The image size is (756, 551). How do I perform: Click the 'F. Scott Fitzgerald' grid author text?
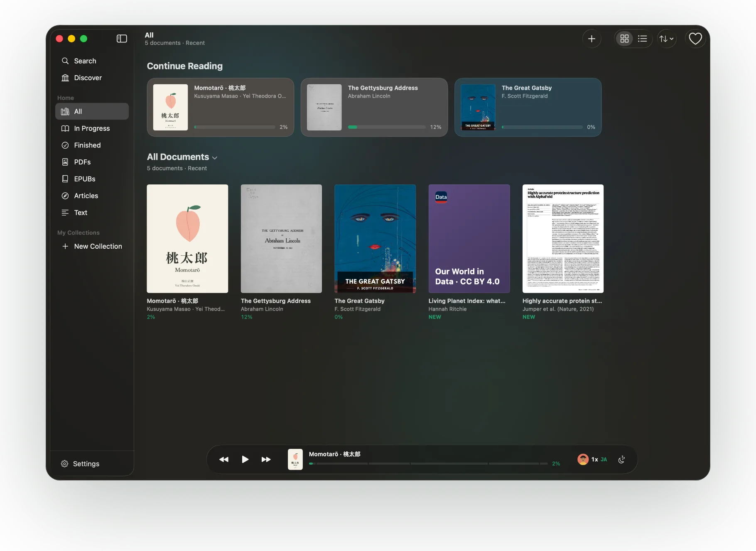[x=358, y=309]
